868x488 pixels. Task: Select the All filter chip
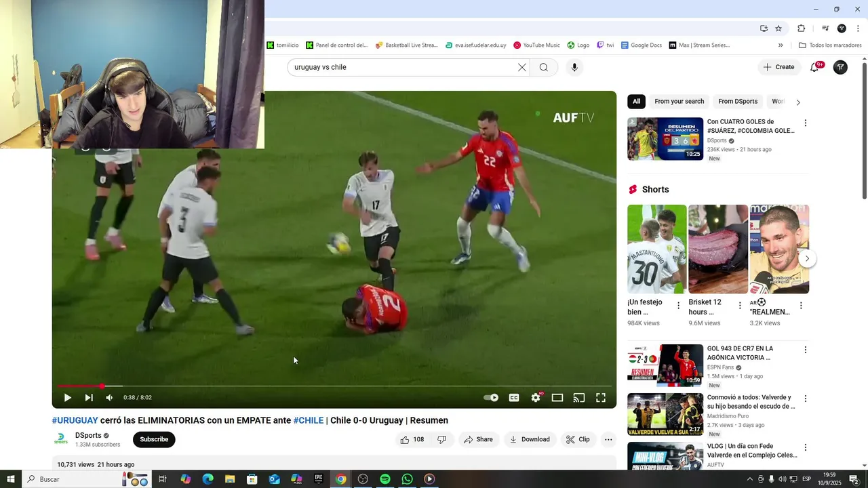pyautogui.click(x=636, y=102)
